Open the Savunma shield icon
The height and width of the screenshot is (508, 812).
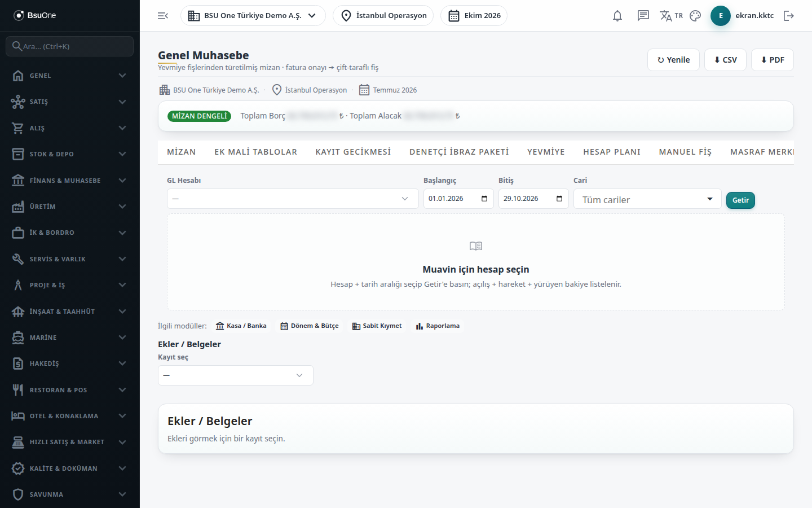click(18, 494)
